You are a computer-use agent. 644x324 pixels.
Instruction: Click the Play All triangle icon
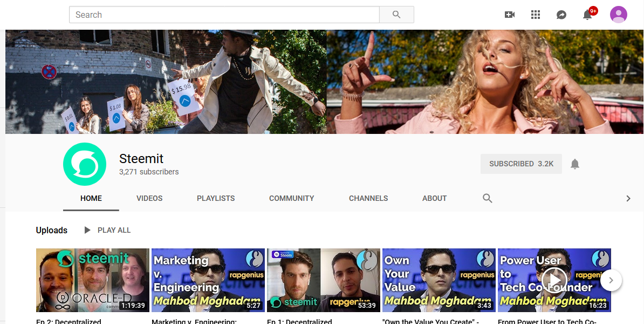[87, 230]
